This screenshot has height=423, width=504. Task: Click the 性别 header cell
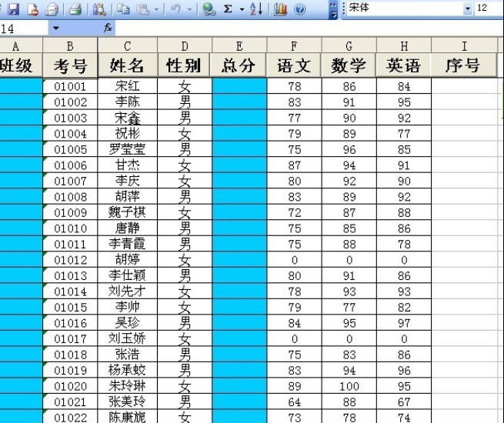[184, 65]
